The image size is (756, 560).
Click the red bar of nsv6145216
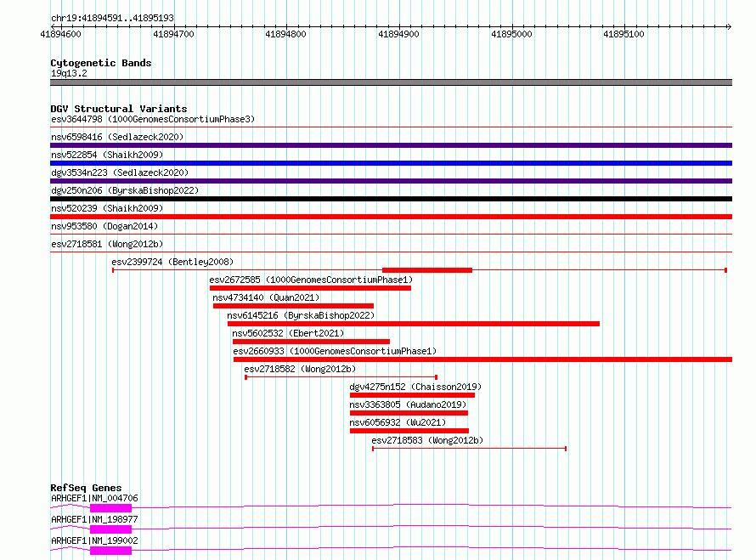point(414,324)
